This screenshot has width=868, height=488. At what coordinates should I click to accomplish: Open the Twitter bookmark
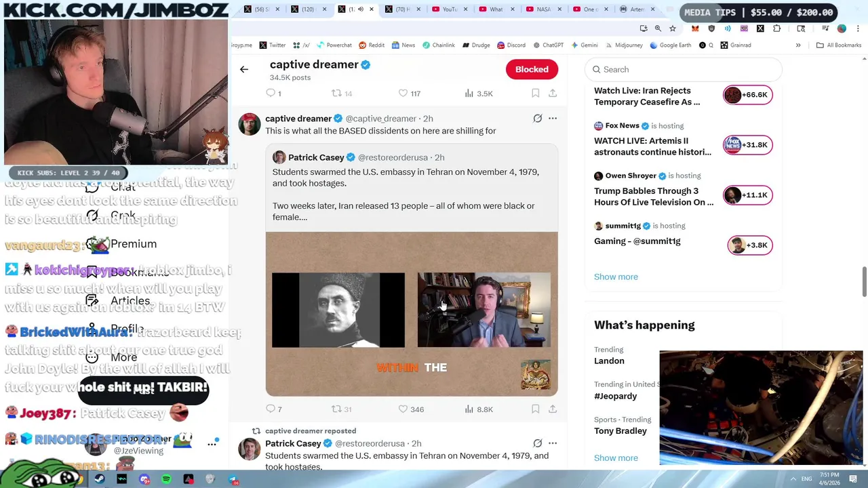pos(272,45)
